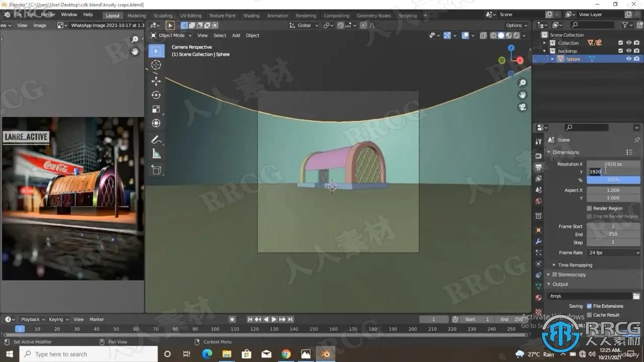Select the Rotate tool

click(156, 95)
